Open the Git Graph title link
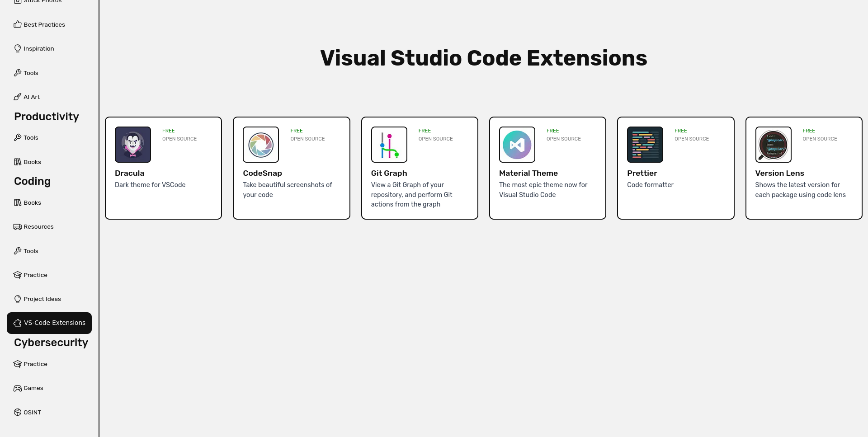The image size is (868, 437). point(389,173)
